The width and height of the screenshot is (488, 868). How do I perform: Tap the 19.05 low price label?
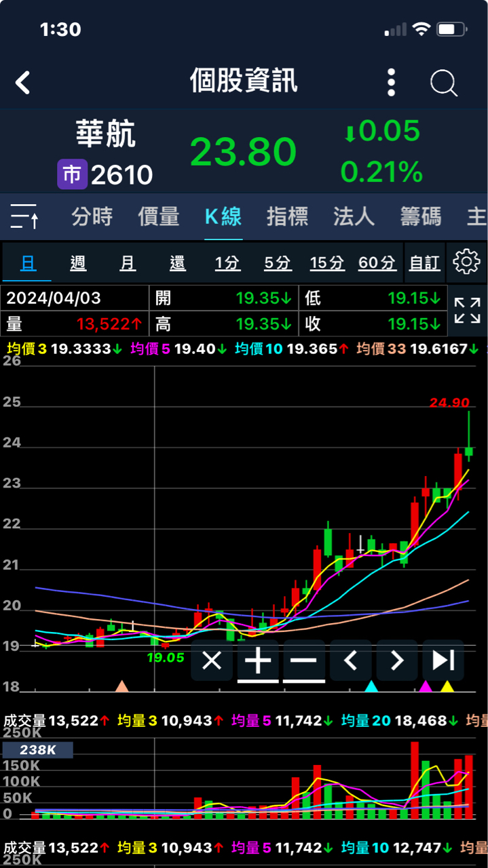click(x=166, y=657)
